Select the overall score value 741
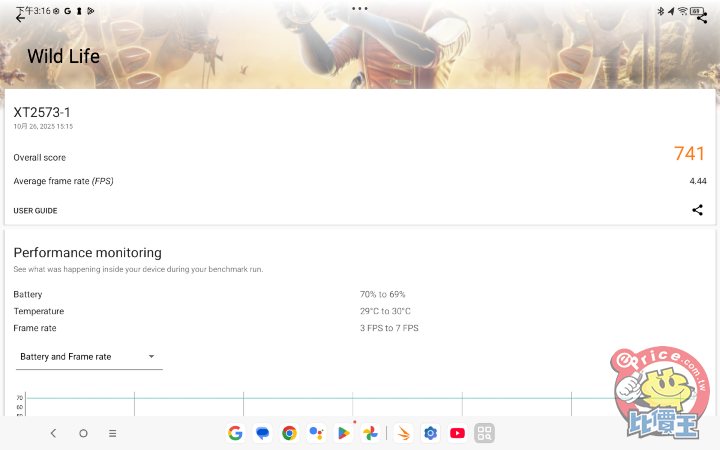The width and height of the screenshot is (720, 450). 689,153
